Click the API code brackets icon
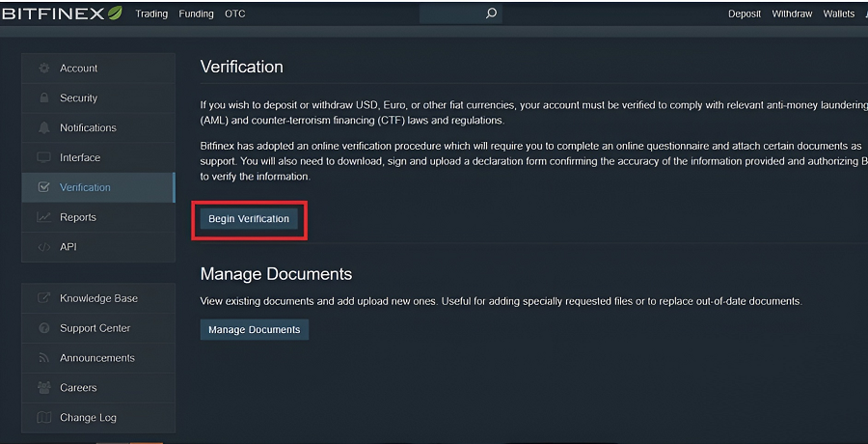The width and height of the screenshot is (868, 444). 43,247
